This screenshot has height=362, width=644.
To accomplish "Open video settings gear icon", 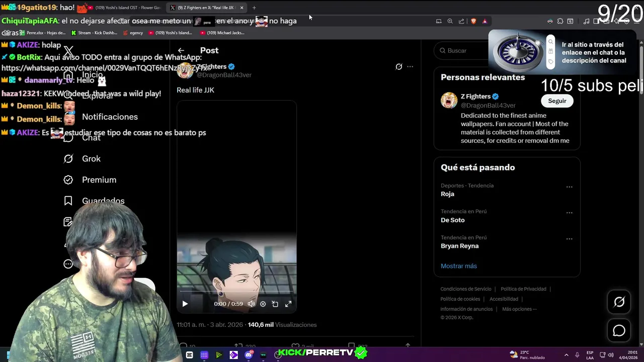I will coord(263,304).
